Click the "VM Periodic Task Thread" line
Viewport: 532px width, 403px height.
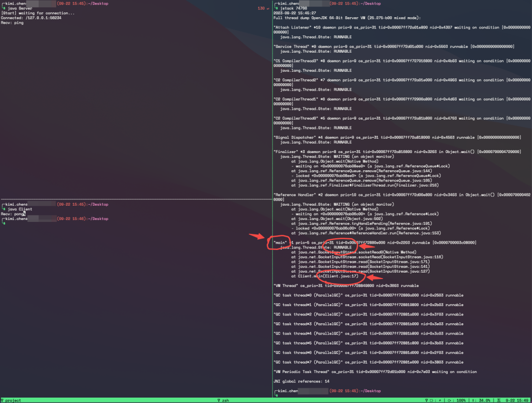[375, 372]
